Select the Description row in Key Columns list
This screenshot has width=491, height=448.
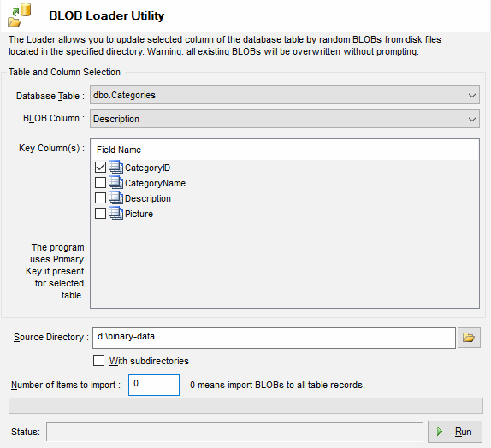pos(148,198)
